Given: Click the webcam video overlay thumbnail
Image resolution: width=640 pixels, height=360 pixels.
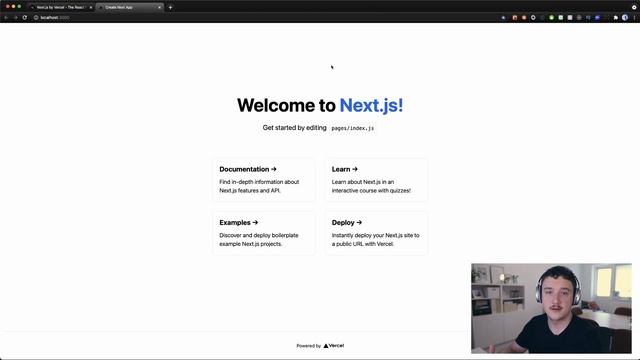Looking at the screenshot, I should click(x=551, y=308).
